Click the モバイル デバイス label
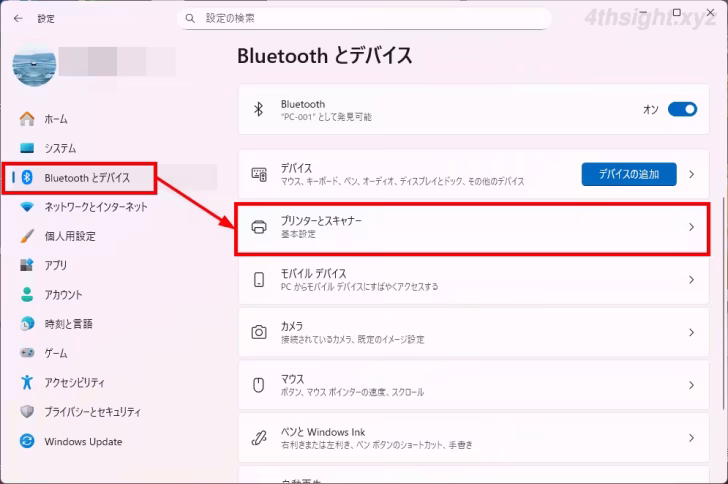 [x=313, y=273]
